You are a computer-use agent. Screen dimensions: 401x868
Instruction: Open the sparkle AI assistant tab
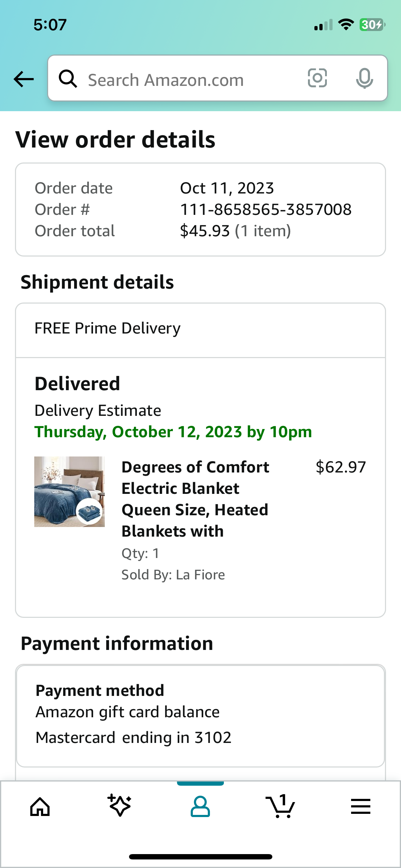pyautogui.click(x=120, y=805)
